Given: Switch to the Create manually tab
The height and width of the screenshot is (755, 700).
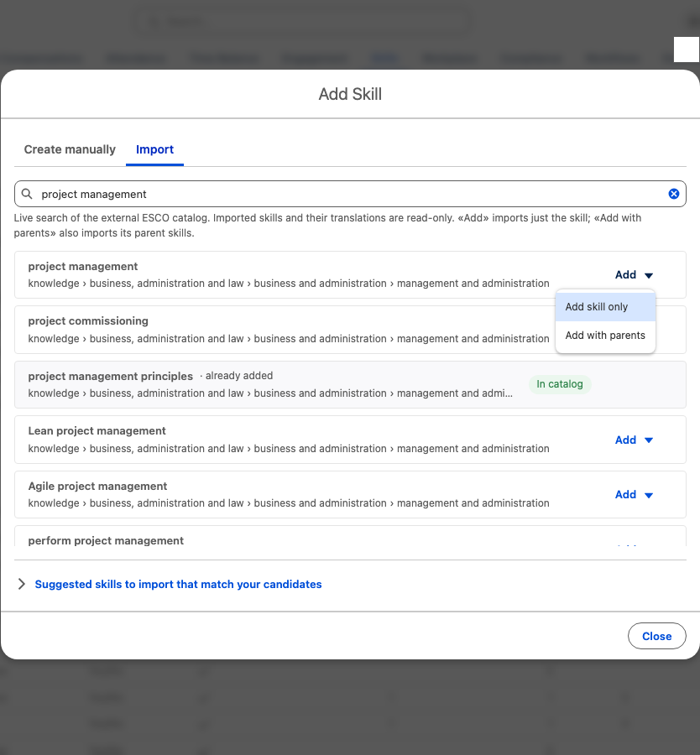Looking at the screenshot, I should pos(70,149).
